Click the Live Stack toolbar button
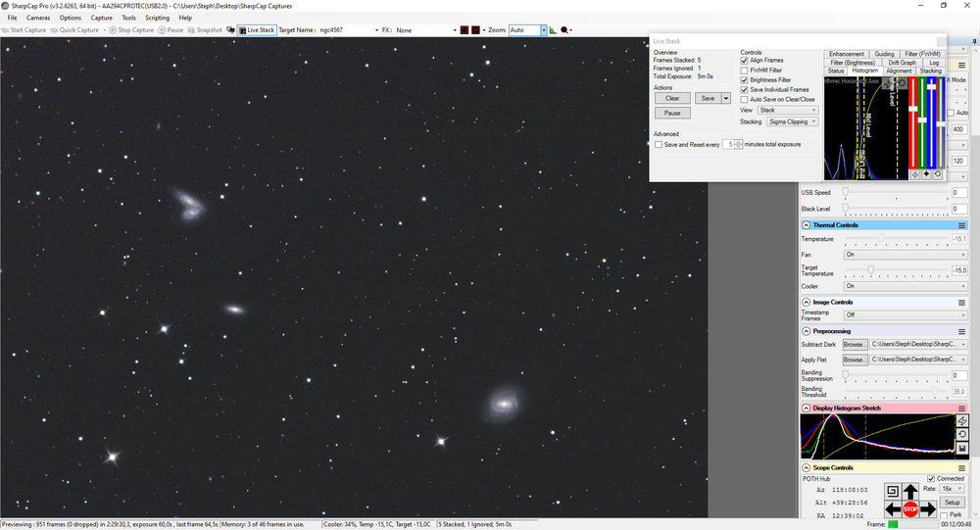The width and height of the screenshot is (980, 530). pos(257,30)
